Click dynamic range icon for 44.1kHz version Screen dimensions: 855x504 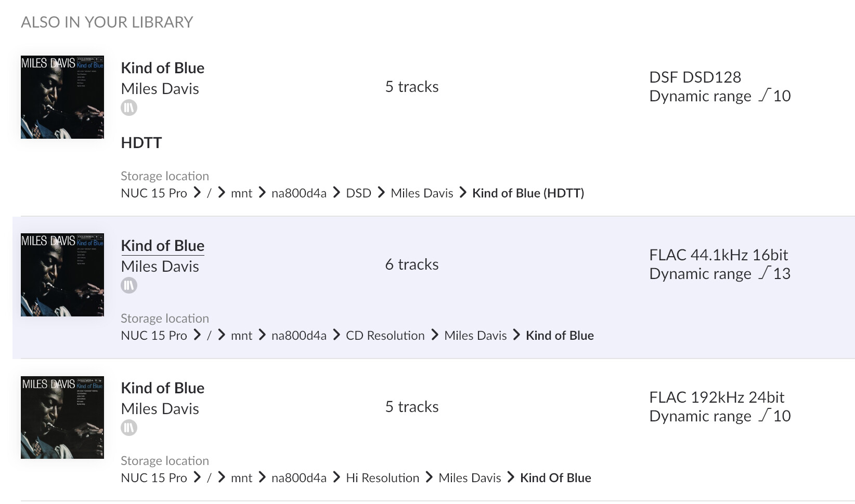(764, 273)
